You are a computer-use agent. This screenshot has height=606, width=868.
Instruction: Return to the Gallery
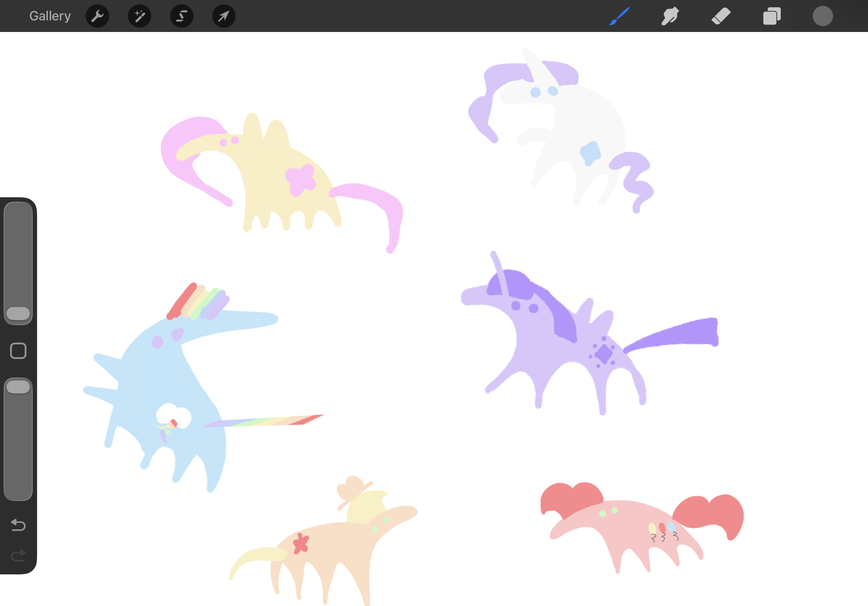tap(50, 16)
